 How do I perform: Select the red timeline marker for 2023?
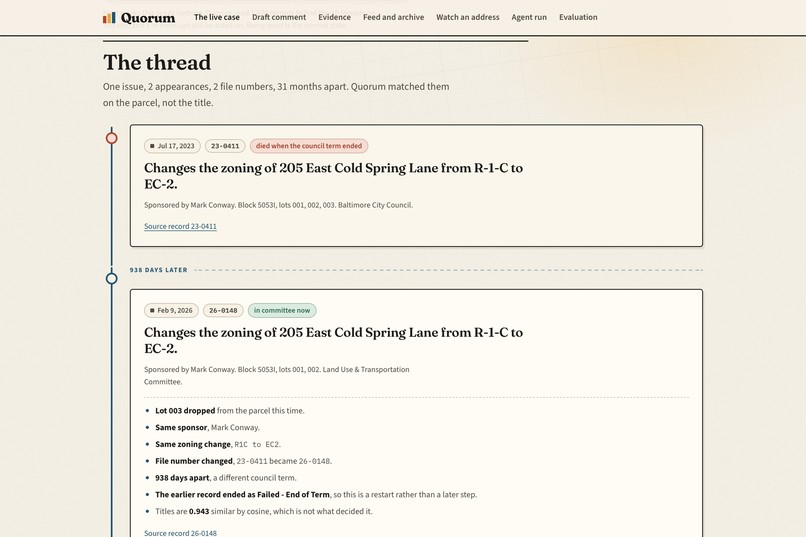112,138
